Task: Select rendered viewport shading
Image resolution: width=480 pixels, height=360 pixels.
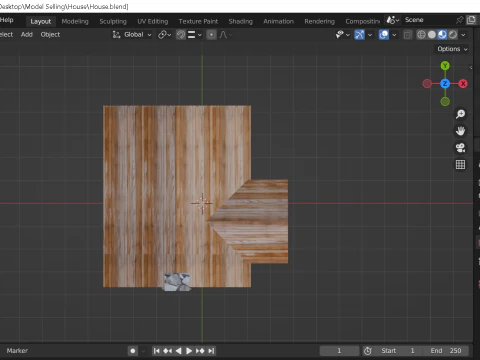Action: coord(453,35)
